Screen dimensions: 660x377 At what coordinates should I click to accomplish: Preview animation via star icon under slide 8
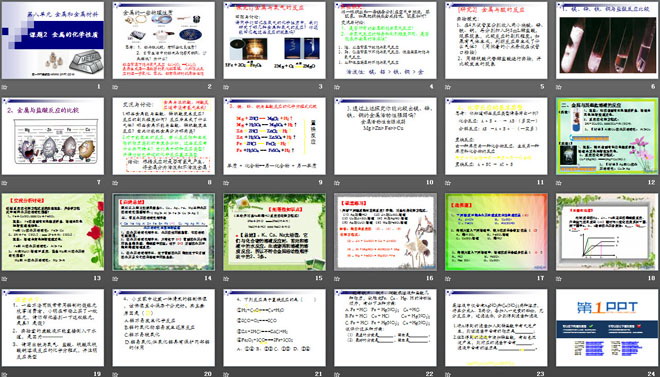coord(115,183)
